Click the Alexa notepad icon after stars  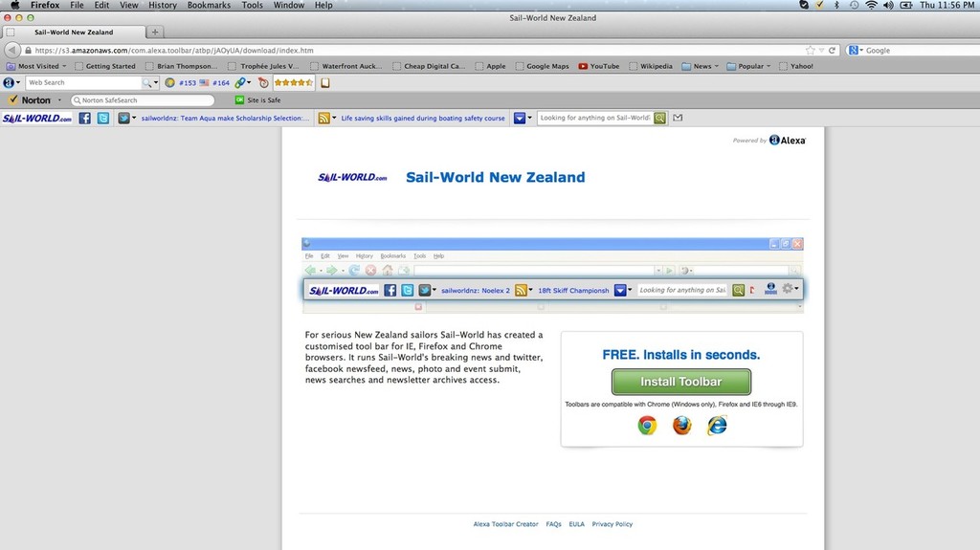325,82
